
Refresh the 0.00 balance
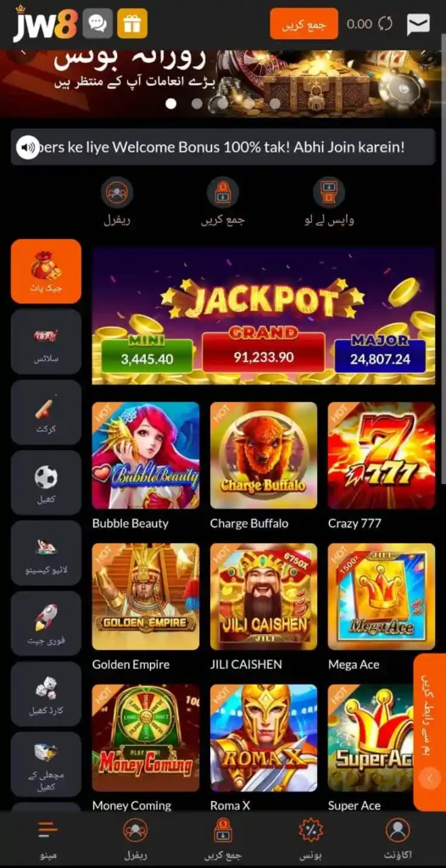click(385, 24)
